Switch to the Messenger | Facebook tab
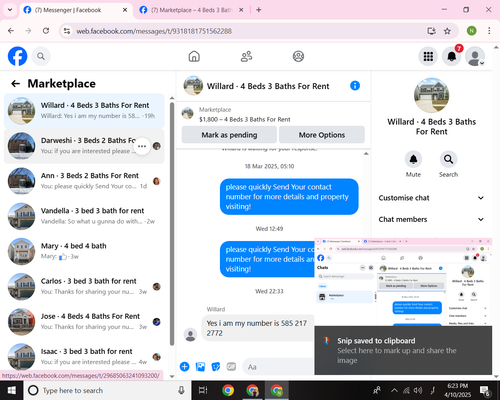This screenshot has height=400, width=500. [x=76, y=10]
